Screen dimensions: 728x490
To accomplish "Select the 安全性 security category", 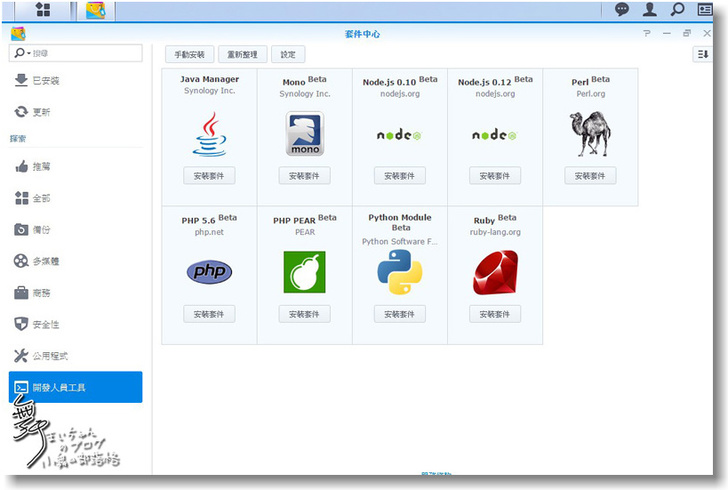I will 76,324.
